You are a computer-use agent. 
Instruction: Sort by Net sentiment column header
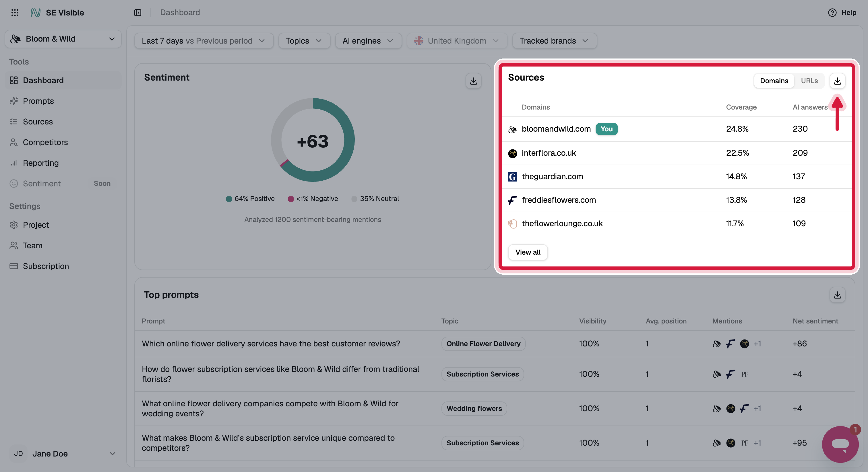[815, 321]
